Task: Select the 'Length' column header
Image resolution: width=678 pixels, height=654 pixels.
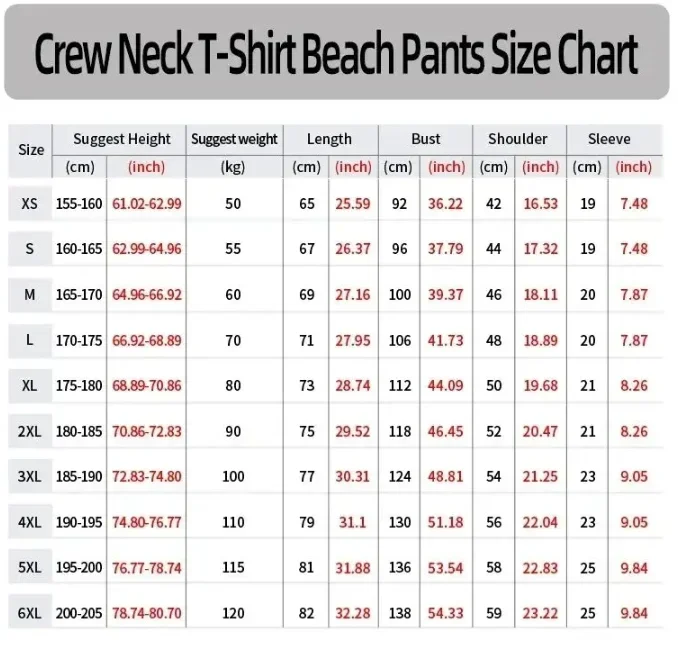Action: pyautogui.click(x=329, y=139)
